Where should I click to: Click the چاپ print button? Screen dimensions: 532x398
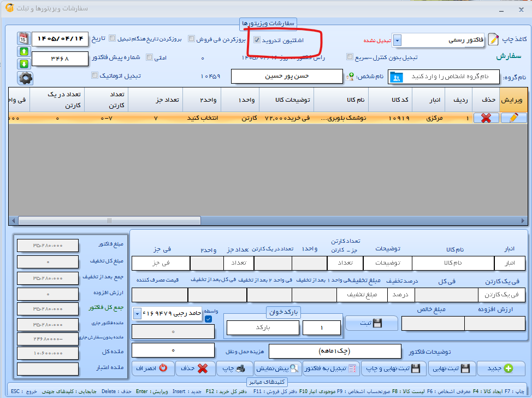click(x=234, y=368)
